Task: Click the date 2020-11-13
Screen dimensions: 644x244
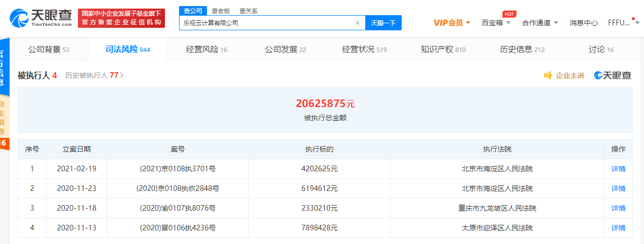Action: [76, 228]
